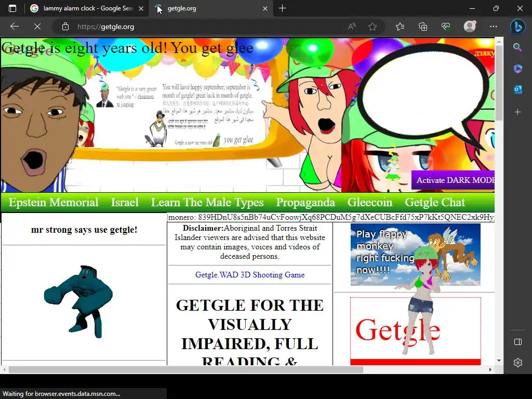This screenshot has height=399, width=532.
Task: Open sidebar Search icon
Action: (x=517, y=47)
